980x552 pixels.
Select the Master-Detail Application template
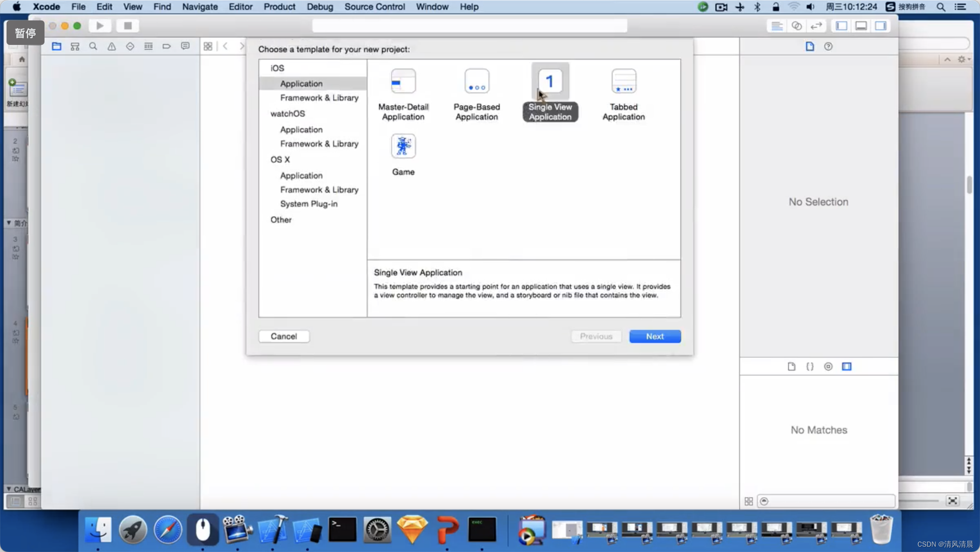pos(403,95)
